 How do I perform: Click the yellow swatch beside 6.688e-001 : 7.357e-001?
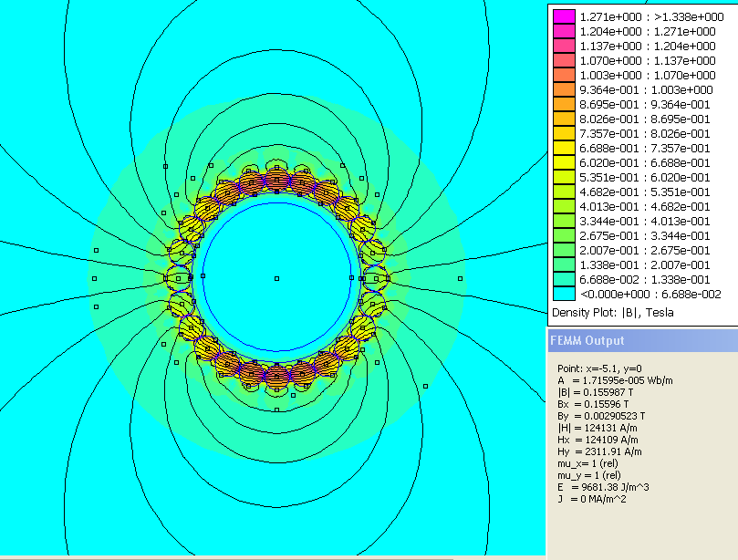[x=564, y=148]
